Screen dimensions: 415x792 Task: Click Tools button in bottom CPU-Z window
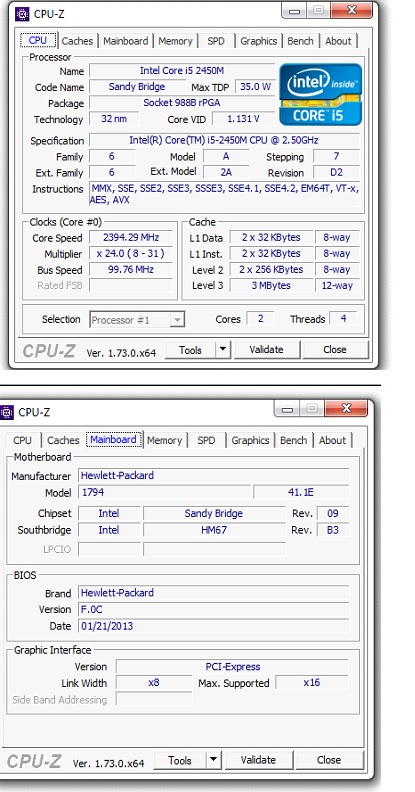pyautogui.click(x=180, y=760)
